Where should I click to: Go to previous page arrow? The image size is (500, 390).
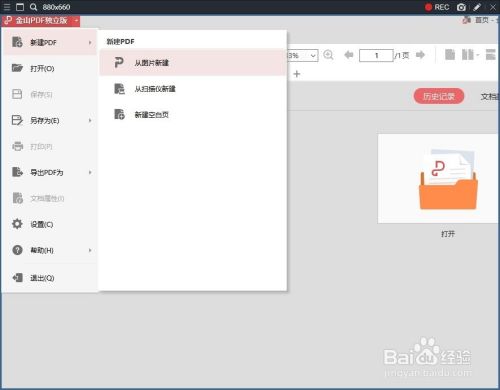coord(349,55)
